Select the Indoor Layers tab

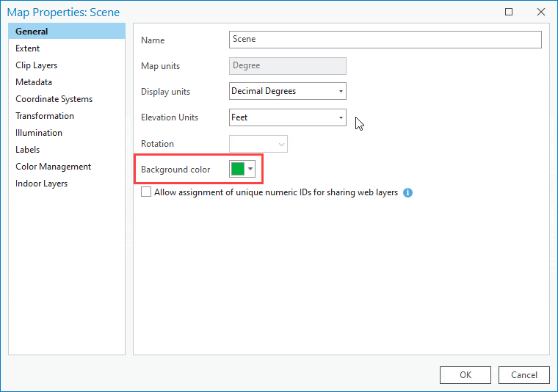tap(41, 184)
